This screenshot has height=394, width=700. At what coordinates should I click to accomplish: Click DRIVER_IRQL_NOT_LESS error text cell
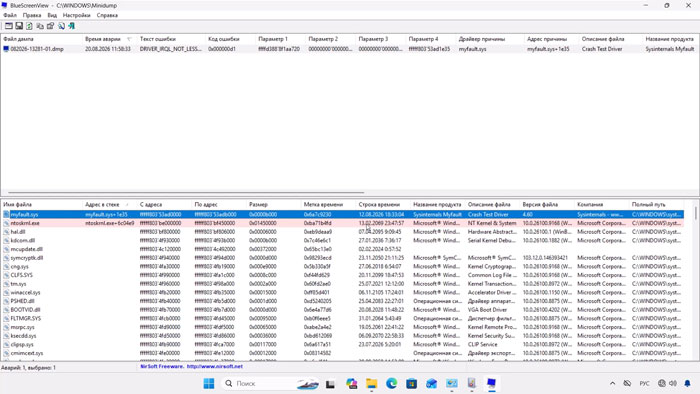171,49
